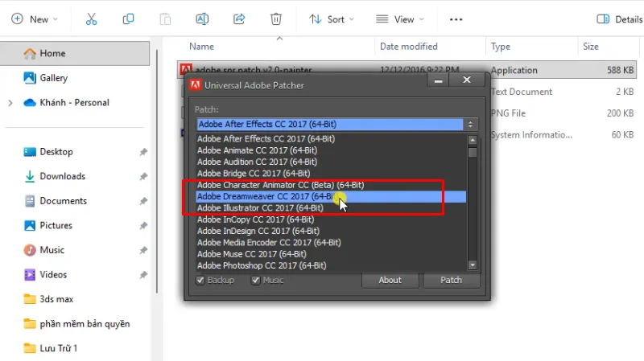
Task: Open Desktop quick access folder
Action: pyautogui.click(x=56, y=152)
